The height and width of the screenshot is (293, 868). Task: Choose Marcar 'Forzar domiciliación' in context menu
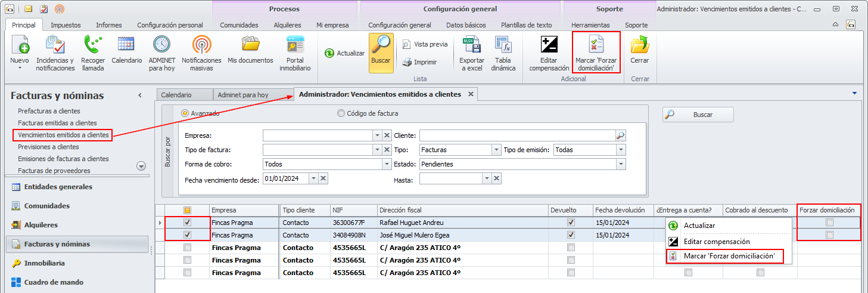[729, 256]
